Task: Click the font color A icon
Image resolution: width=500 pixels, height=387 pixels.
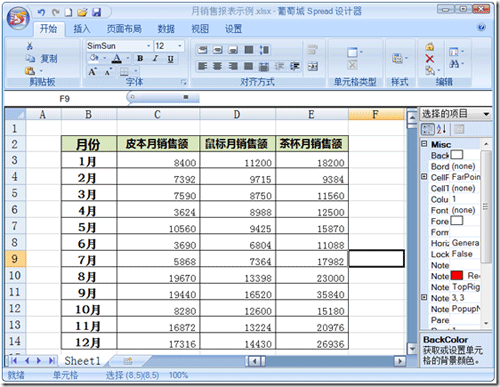Action: pos(116,59)
